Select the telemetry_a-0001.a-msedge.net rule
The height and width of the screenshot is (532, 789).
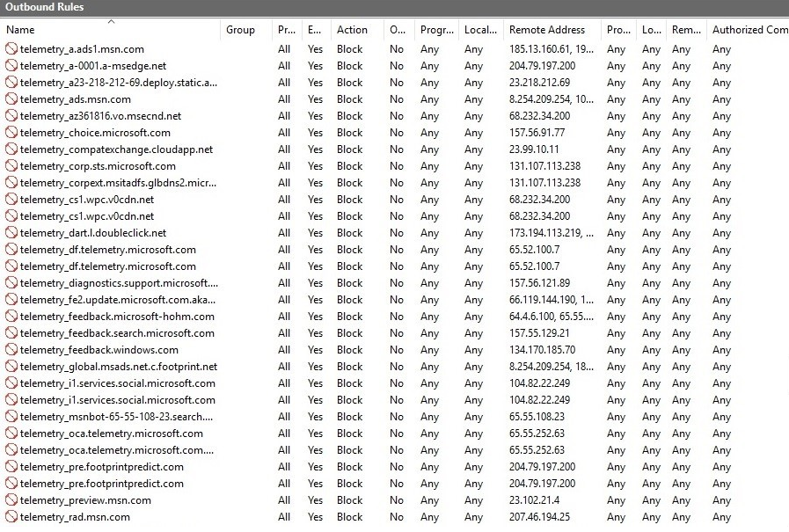[x=92, y=66]
